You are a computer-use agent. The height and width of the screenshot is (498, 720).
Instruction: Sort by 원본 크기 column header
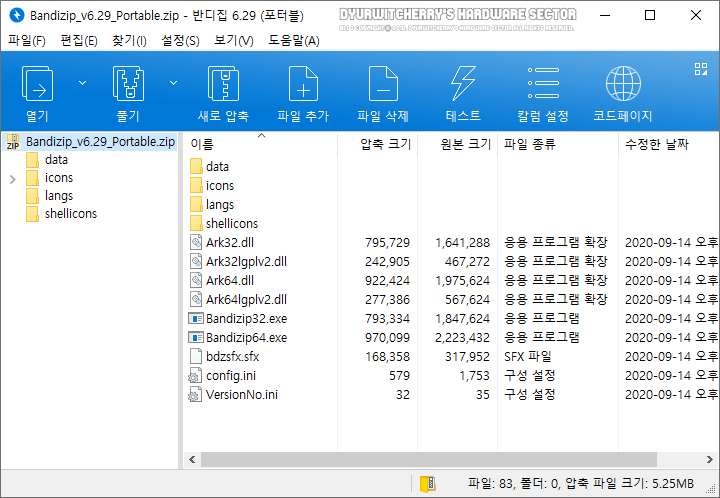click(466, 145)
